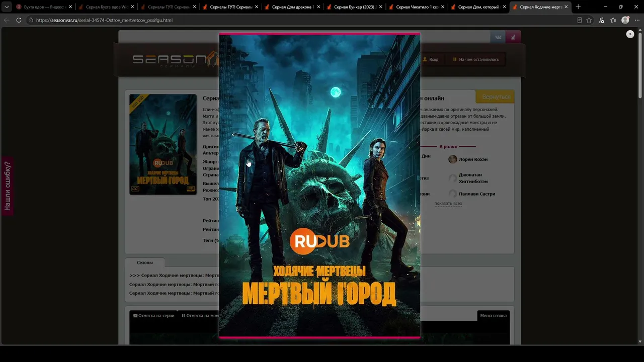Close the Сериал Дом, который tab

(505, 7)
